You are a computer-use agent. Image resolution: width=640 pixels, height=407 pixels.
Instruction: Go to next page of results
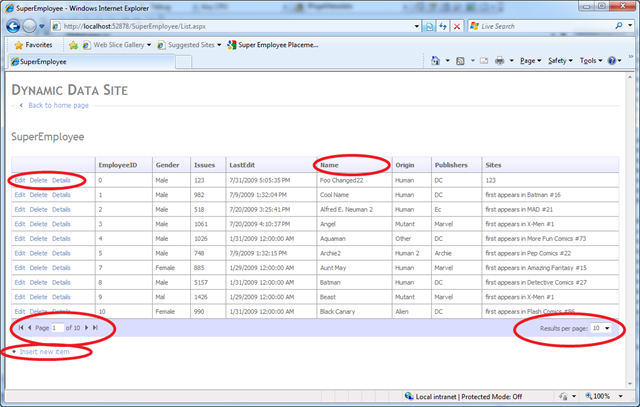tap(86, 327)
